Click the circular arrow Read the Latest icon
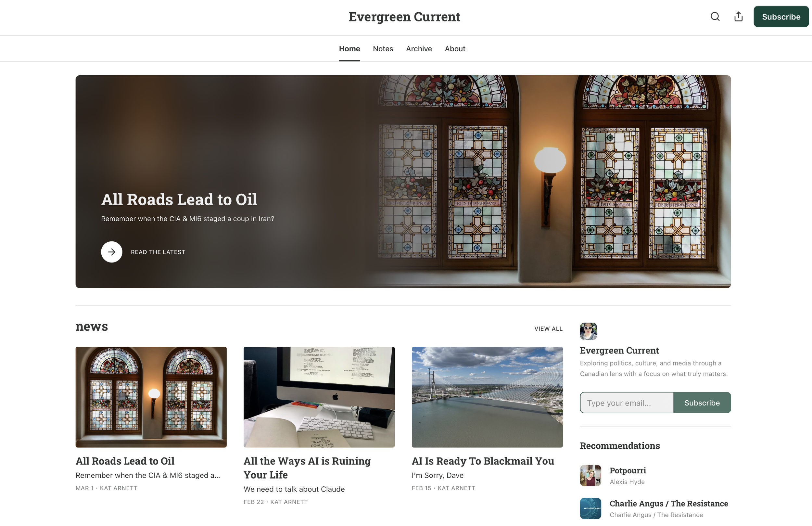This screenshot has width=812, height=526. tap(111, 252)
